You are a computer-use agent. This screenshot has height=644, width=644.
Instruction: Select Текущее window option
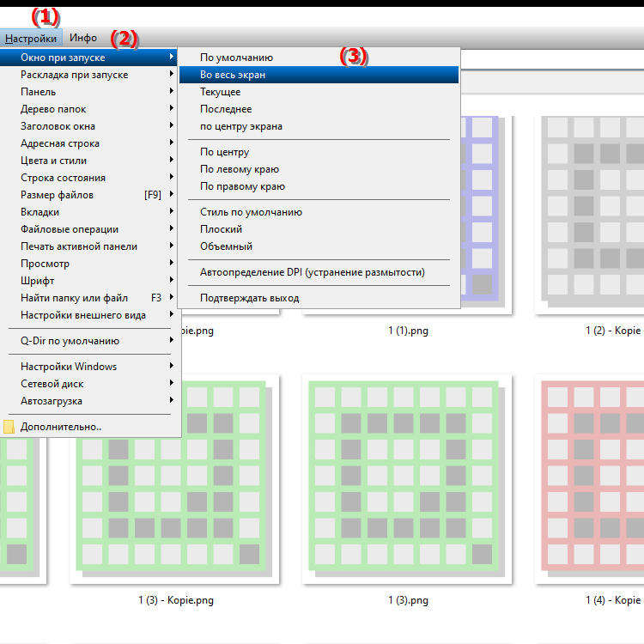click(319, 92)
